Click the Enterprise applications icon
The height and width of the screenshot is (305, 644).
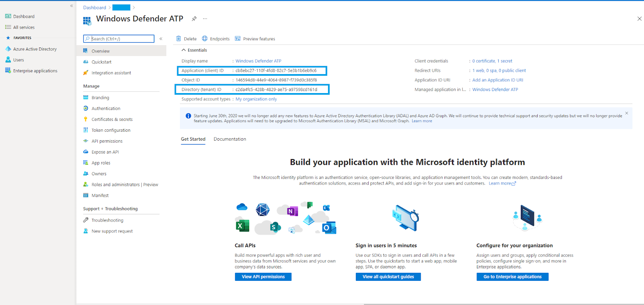tap(8, 71)
